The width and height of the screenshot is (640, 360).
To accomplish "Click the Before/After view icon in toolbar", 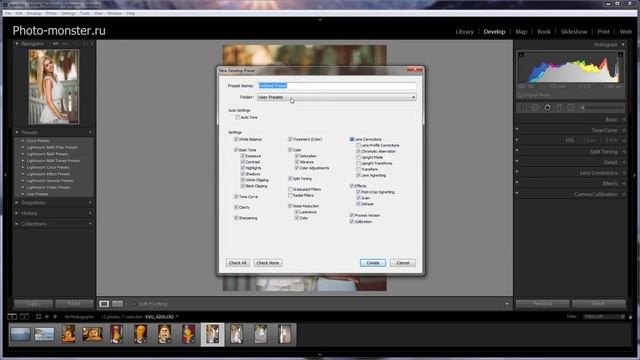I will point(118,304).
